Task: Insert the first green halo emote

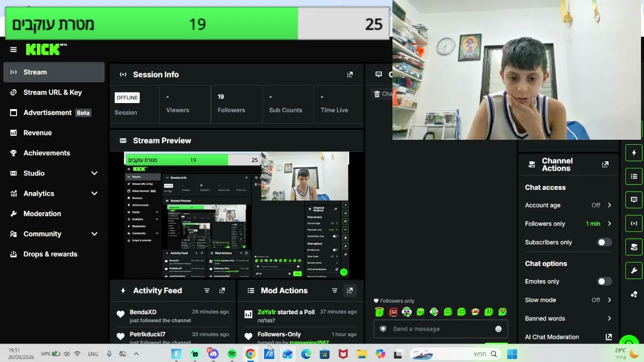Action: point(379,312)
